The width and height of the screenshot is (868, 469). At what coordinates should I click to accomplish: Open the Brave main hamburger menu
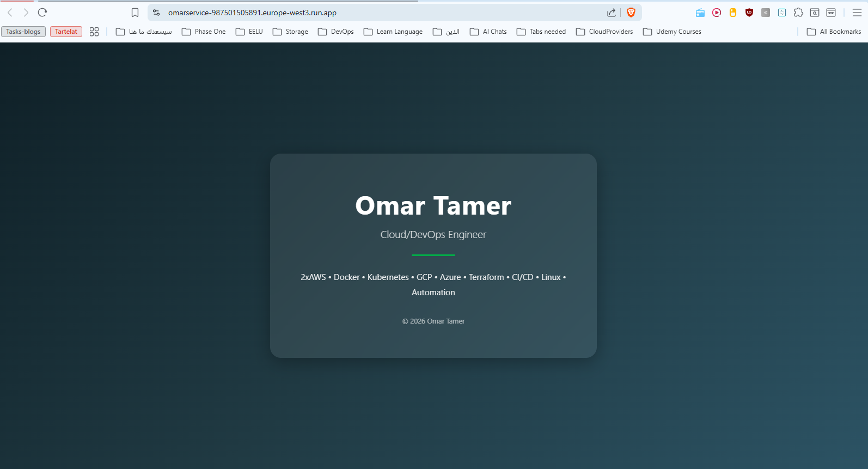click(x=857, y=13)
